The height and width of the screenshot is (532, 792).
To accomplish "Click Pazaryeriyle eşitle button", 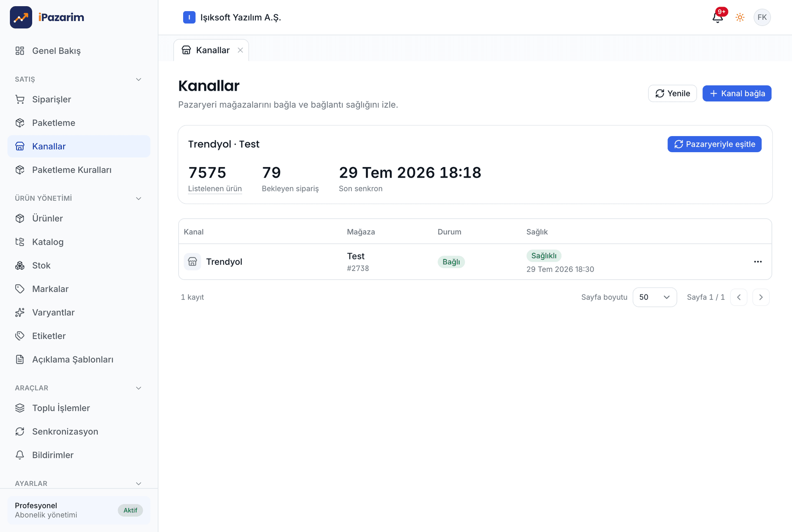I will pos(714,144).
